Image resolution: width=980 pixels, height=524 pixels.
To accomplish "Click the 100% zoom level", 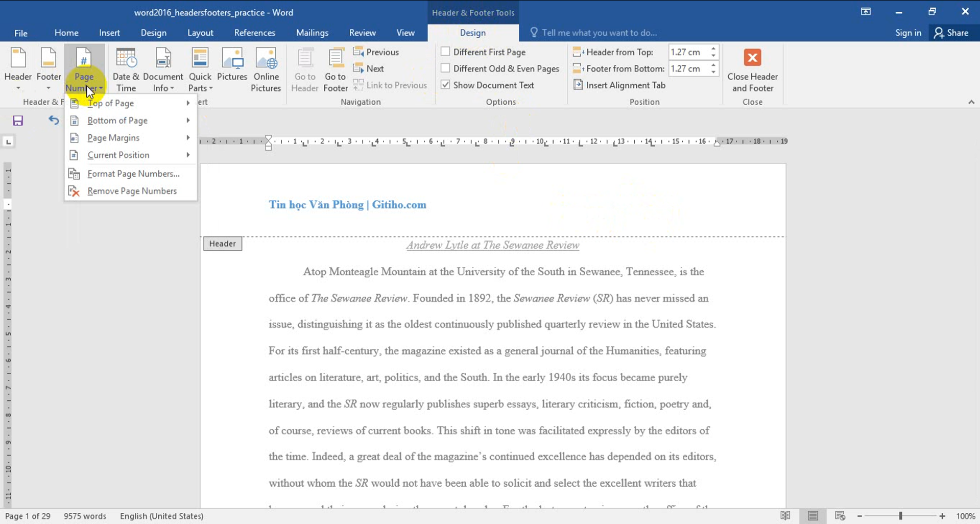I will pyautogui.click(x=965, y=516).
